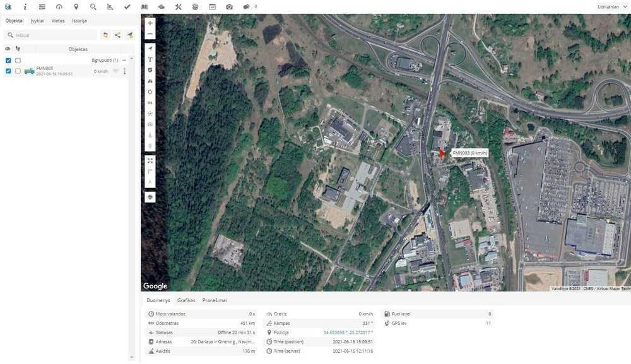Switch to the Objektai tab
The width and height of the screenshot is (631, 364).
coord(15,21)
